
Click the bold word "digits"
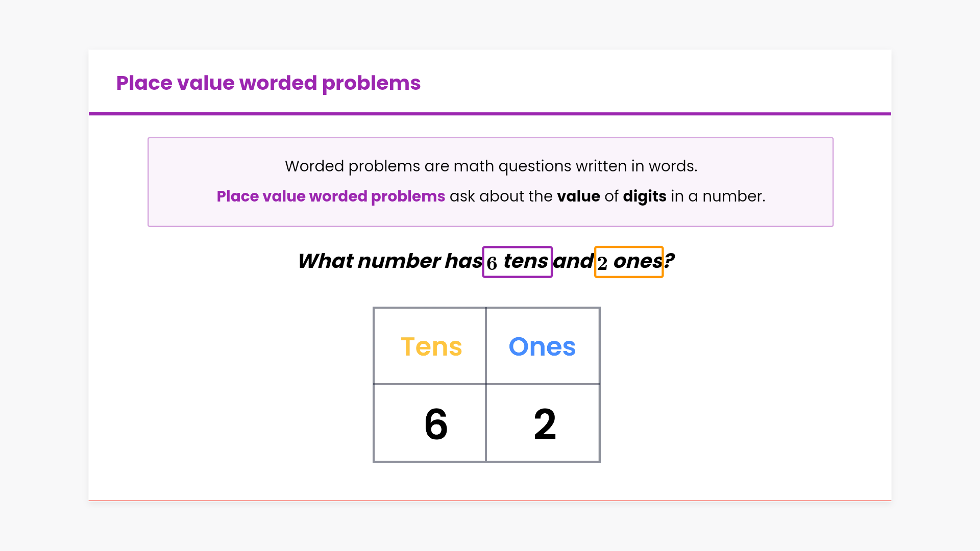pos(645,196)
